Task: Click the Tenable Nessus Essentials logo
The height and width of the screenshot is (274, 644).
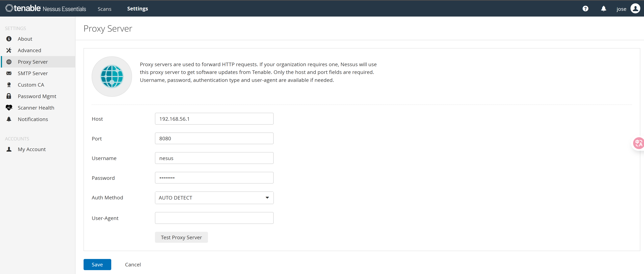Action: tap(46, 8)
